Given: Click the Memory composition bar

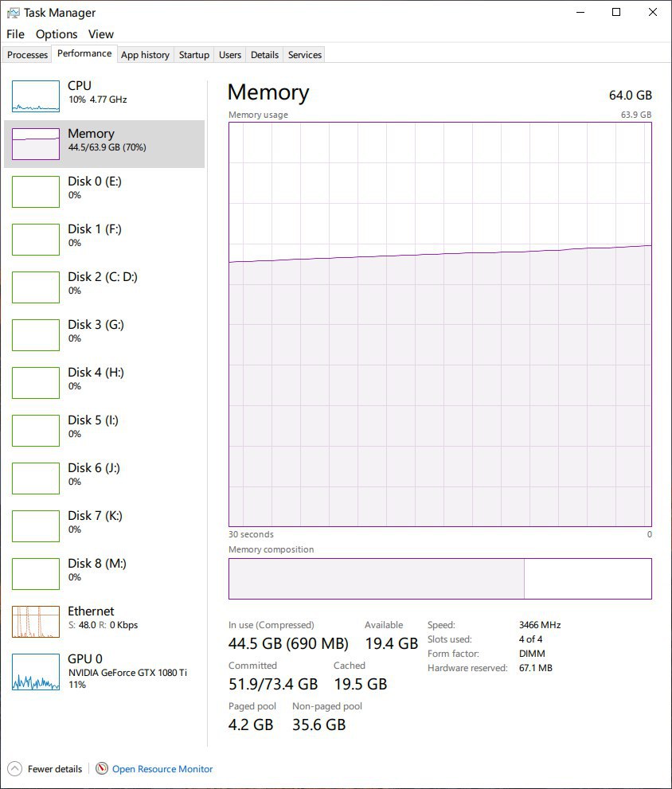Looking at the screenshot, I should tap(440, 579).
